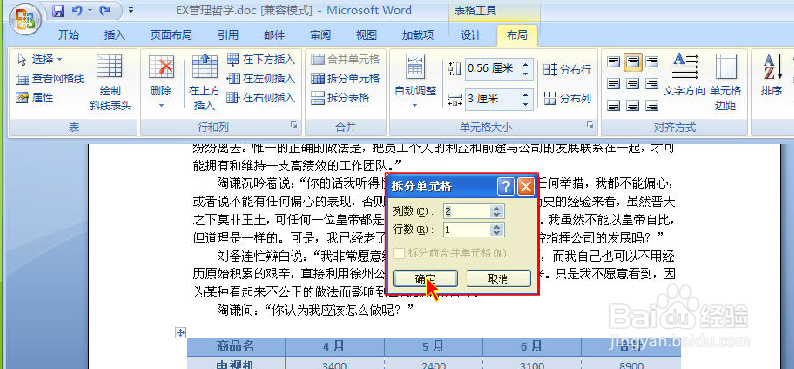Click the help button in 拆分单元格 dialog
The height and width of the screenshot is (369, 794).
(x=505, y=187)
